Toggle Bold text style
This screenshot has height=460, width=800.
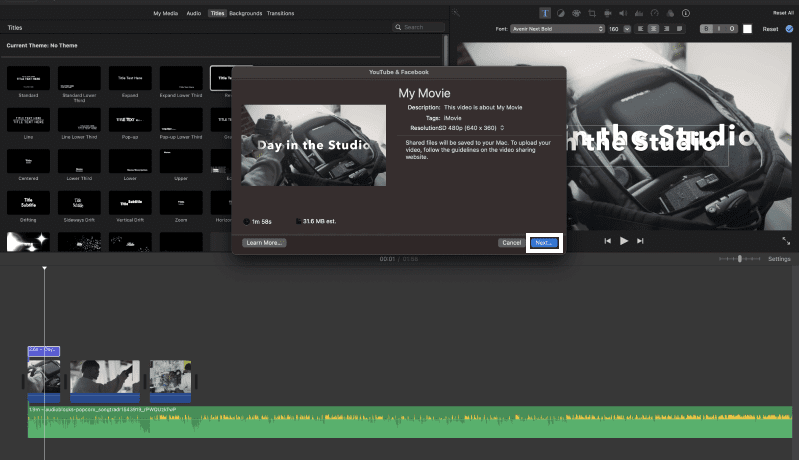tap(706, 29)
